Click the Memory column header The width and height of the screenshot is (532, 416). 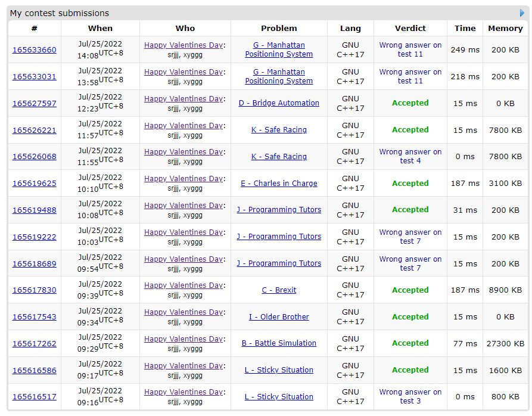505,28
